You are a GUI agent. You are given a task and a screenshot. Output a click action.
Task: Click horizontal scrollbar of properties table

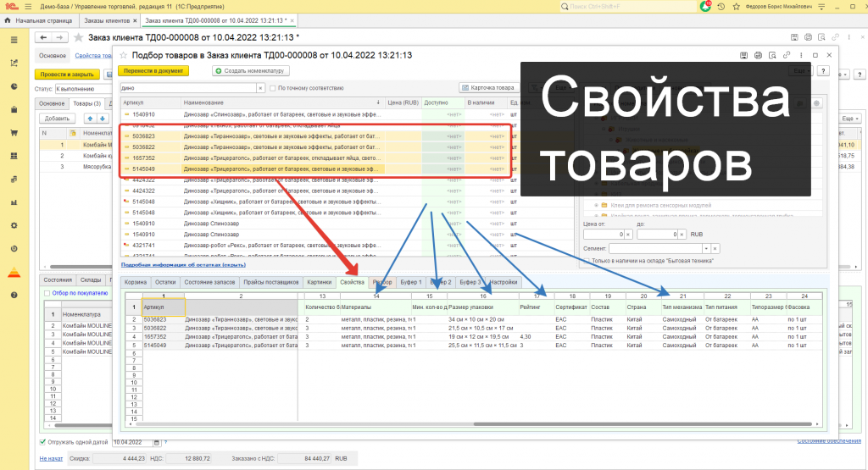click(x=643, y=424)
